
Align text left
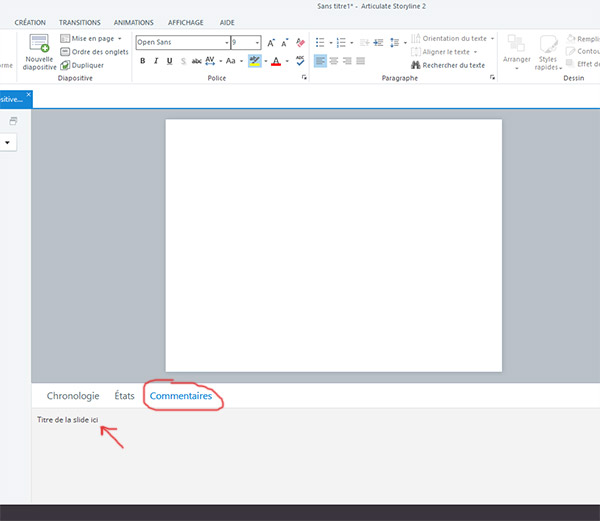(x=320, y=61)
